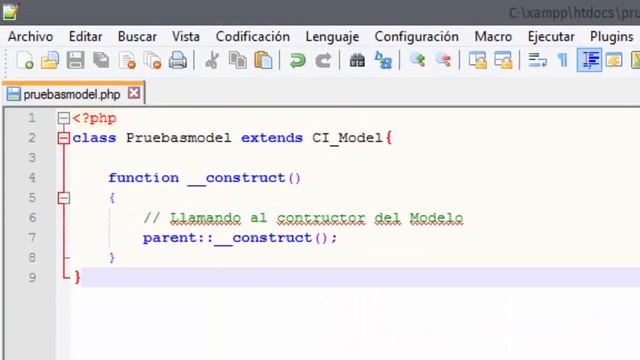Viewport: 640px width, 360px height.
Task: Click the Save All toolbar icon
Action: [x=101, y=60]
